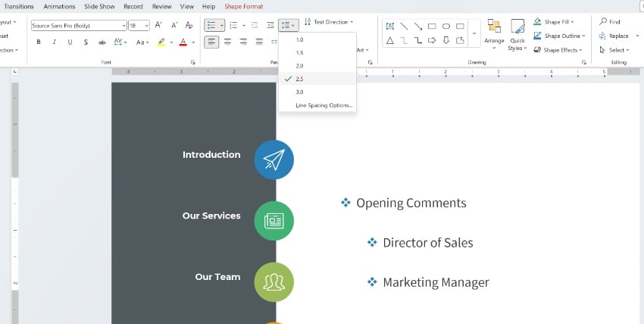This screenshot has height=324, width=644.
Task: Select the oval shape in gallery
Action: [x=445, y=26]
